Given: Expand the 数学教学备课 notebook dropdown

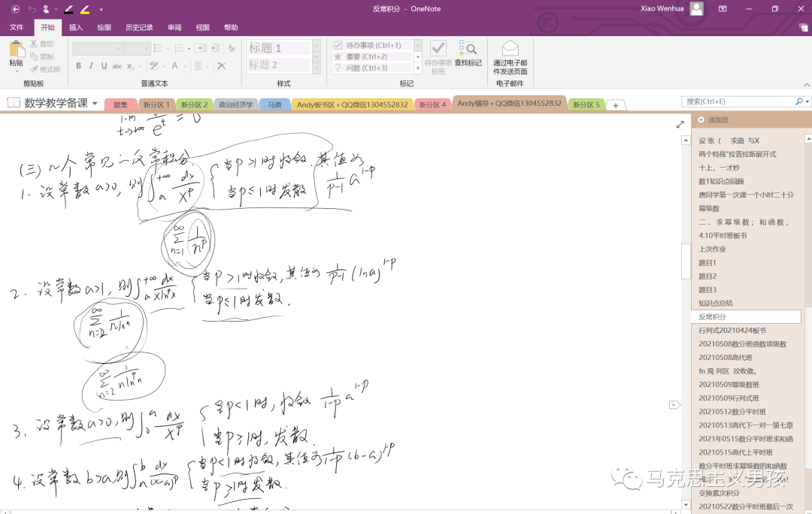Looking at the screenshot, I should pos(95,104).
